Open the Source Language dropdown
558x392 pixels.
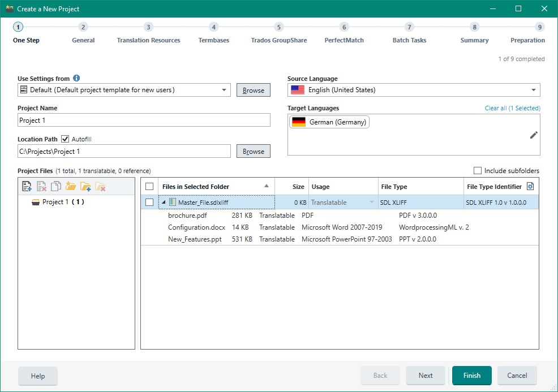coord(533,90)
